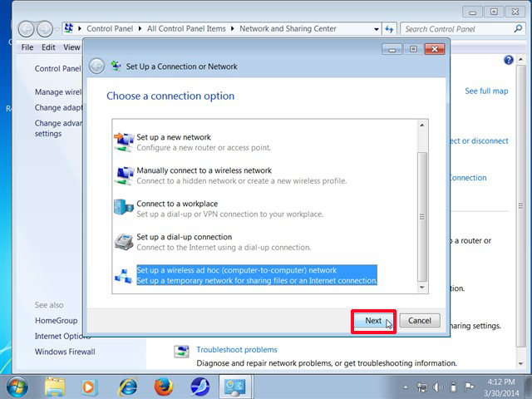The height and width of the screenshot is (399, 532).
Task: Click All Control Panel Items breadcrumb
Action: (186, 29)
